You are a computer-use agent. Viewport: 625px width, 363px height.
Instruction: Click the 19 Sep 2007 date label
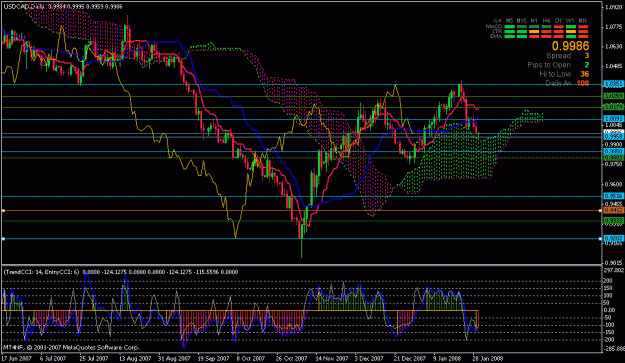[213, 358]
